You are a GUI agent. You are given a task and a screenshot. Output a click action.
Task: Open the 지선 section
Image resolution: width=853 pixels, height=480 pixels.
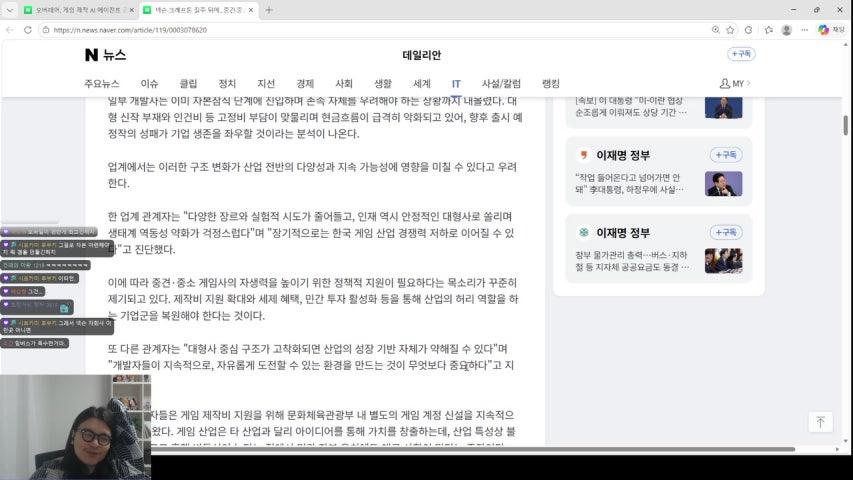[266, 83]
